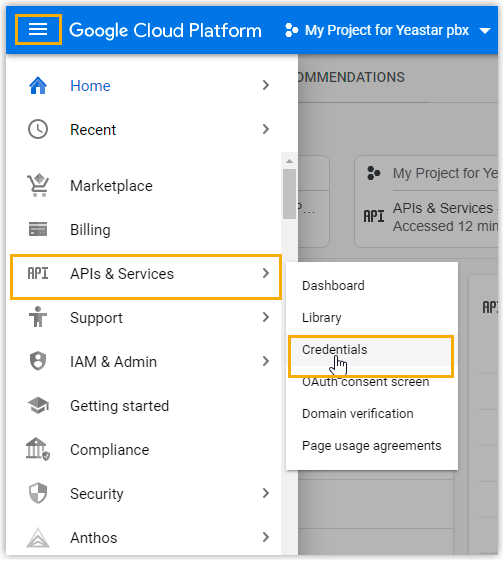Click the Security shield icon
This screenshot has height=561, width=504.
[38, 493]
